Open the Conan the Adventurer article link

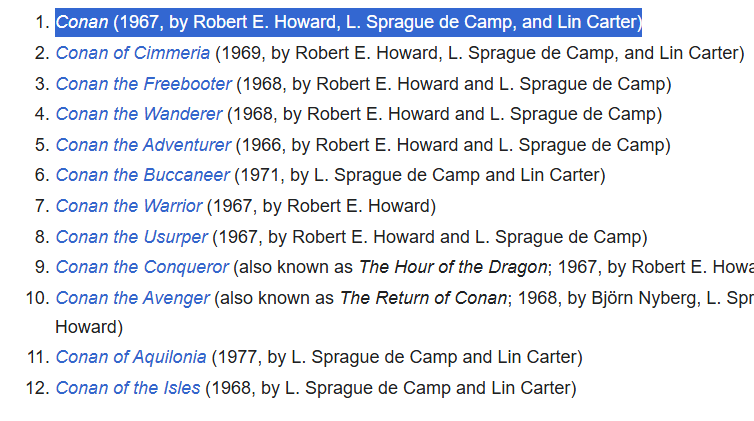(143, 146)
